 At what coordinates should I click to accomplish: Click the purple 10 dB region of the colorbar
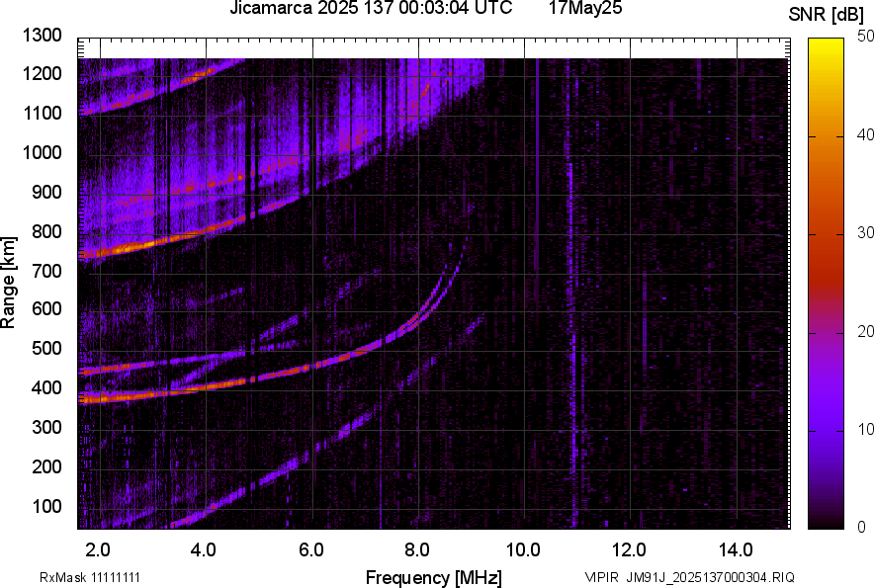tap(827, 431)
